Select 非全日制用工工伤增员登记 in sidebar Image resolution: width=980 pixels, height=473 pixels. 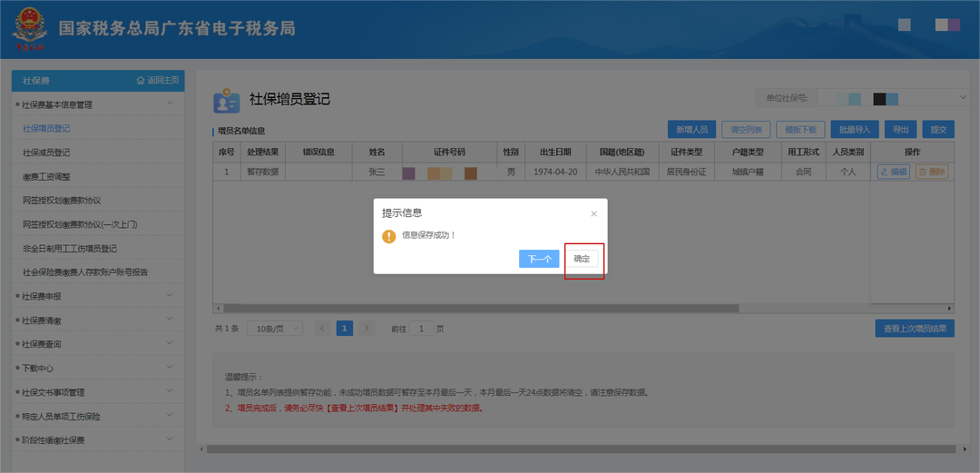coord(69,249)
